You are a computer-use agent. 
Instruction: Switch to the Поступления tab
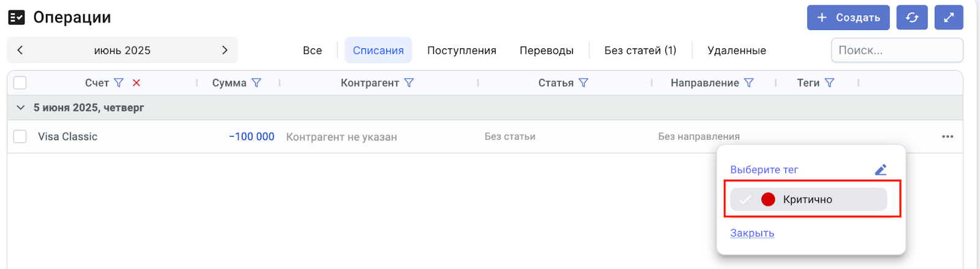(461, 50)
